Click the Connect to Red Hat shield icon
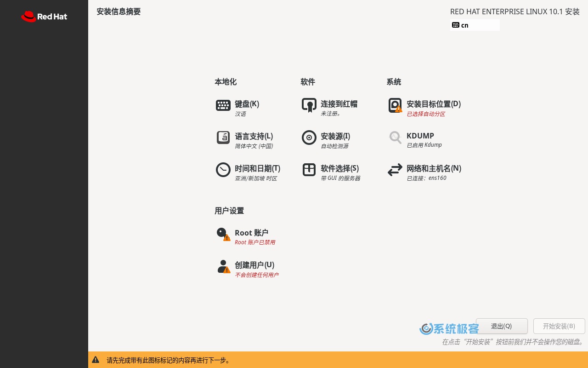Image resolution: width=588 pixels, height=368 pixels. (309, 105)
